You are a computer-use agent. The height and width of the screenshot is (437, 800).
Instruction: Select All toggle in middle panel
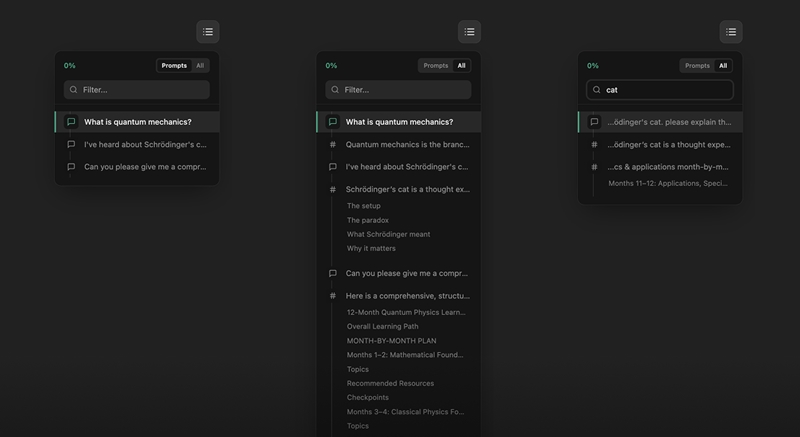coord(461,65)
